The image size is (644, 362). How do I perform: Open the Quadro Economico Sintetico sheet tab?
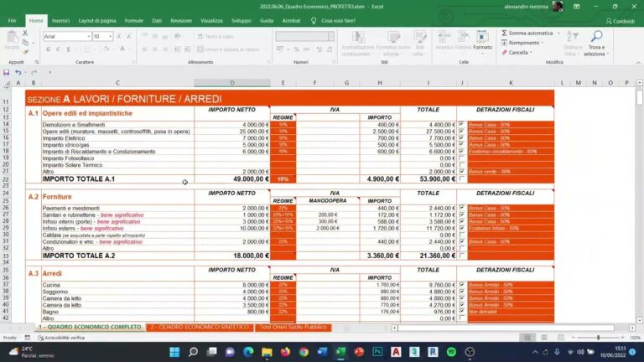pyautogui.click(x=200, y=327)
